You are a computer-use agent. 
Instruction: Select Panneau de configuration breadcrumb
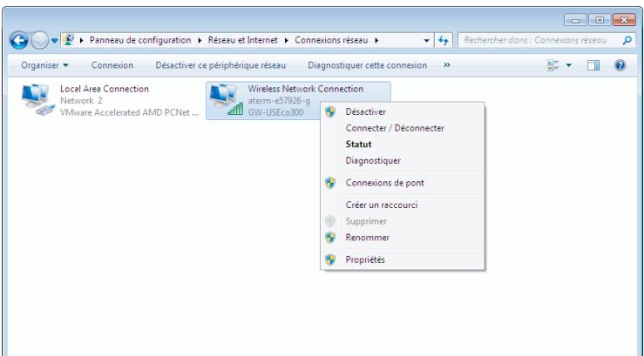coord(140,40)
